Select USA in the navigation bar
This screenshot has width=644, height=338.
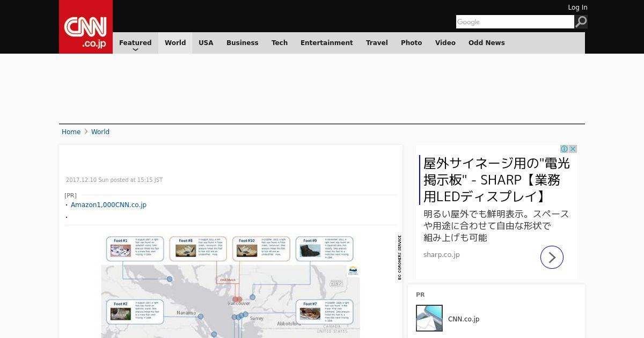[206, 43]
